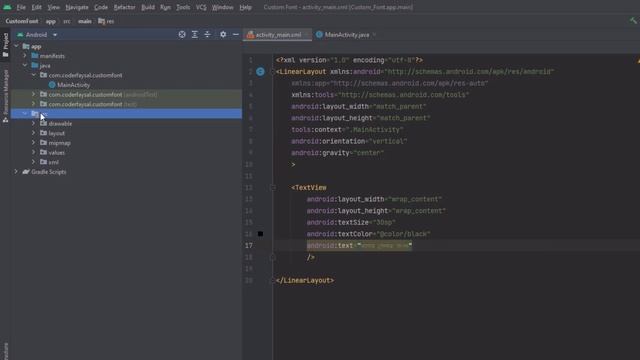The width and height of the screenshot is (640, 360).
Task: Open the Run menu
Action: tap(165, 7)
